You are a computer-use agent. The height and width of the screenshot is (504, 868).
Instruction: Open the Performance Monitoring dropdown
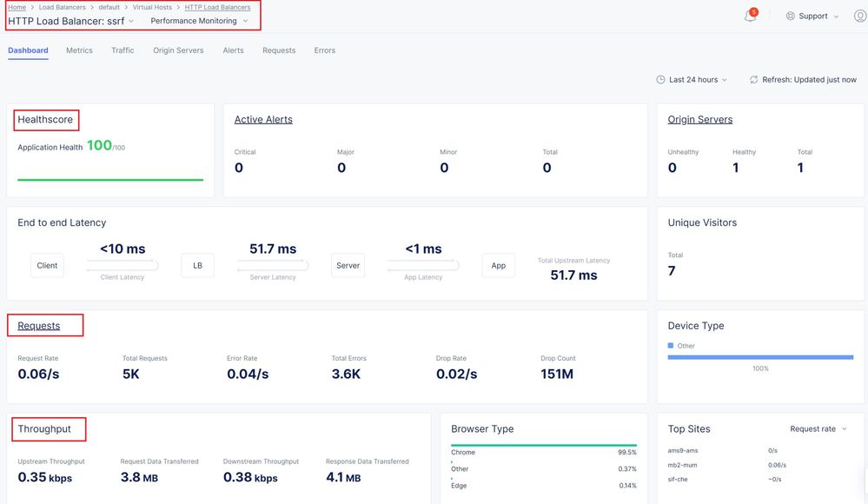[199, 21]
